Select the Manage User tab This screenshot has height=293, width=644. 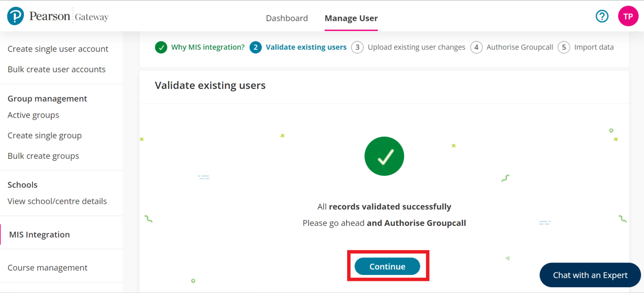point(351,18)
